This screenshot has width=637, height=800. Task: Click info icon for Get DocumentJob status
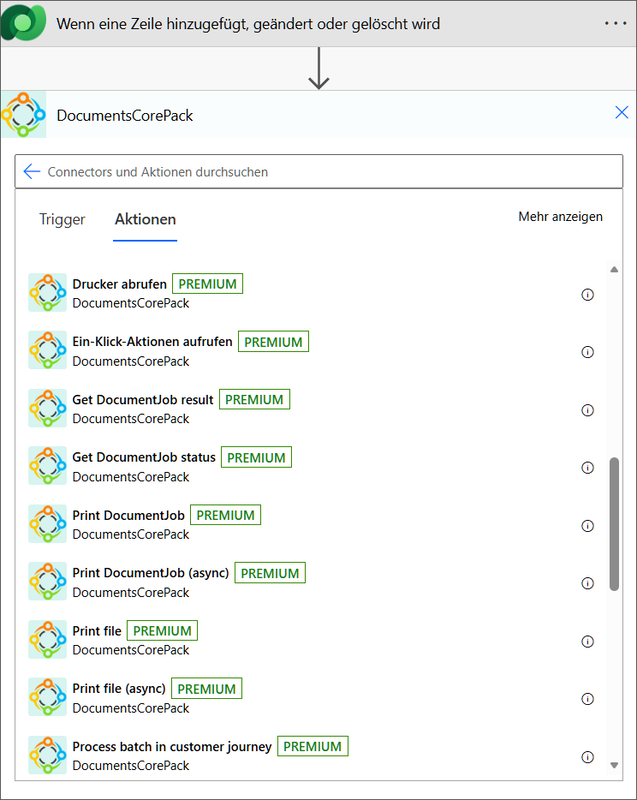(587, 468)
